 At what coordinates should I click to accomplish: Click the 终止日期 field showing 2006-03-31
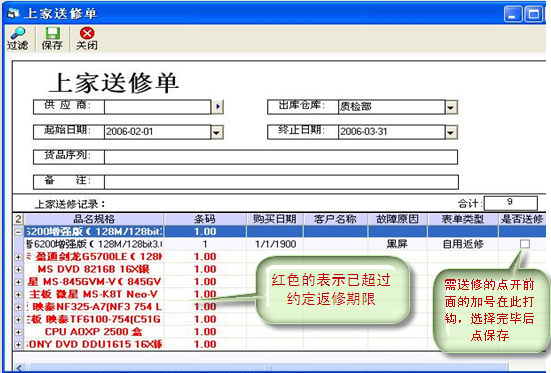pos(392,132)
